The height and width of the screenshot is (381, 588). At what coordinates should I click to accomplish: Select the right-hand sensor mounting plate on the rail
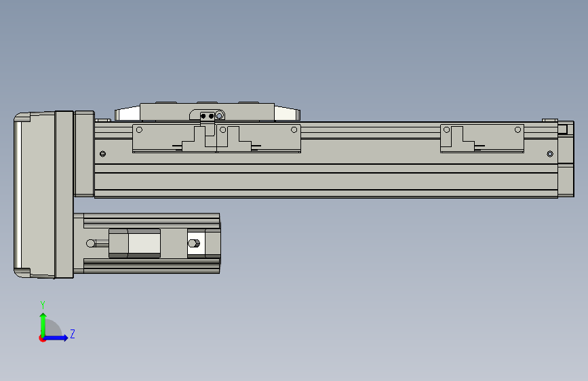click(x=482, y=138)
